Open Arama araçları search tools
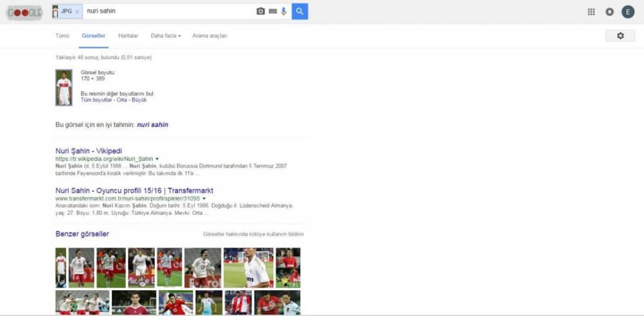Screen dimensions: 644x316 209,36
